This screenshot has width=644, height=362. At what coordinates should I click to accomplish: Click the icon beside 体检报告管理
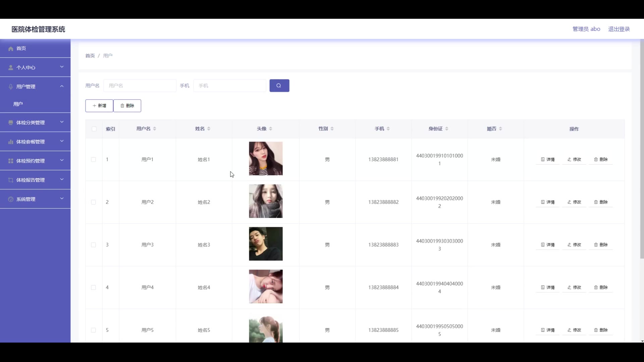point(11,180)
